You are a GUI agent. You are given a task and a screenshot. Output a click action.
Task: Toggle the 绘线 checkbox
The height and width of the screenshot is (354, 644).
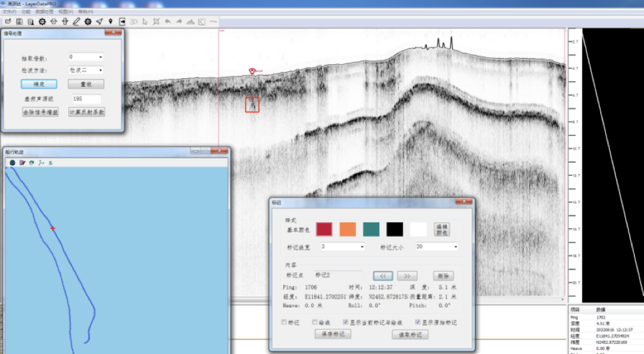[315, 322]
